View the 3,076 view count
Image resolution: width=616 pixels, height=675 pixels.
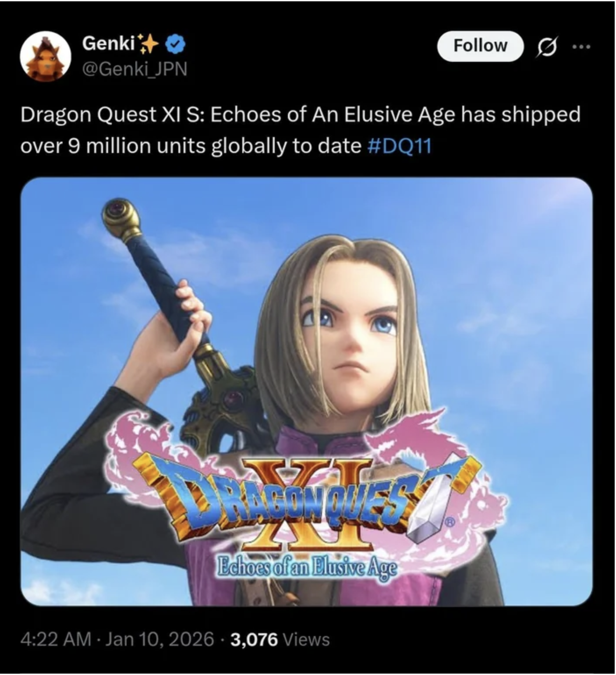point(254,639)
